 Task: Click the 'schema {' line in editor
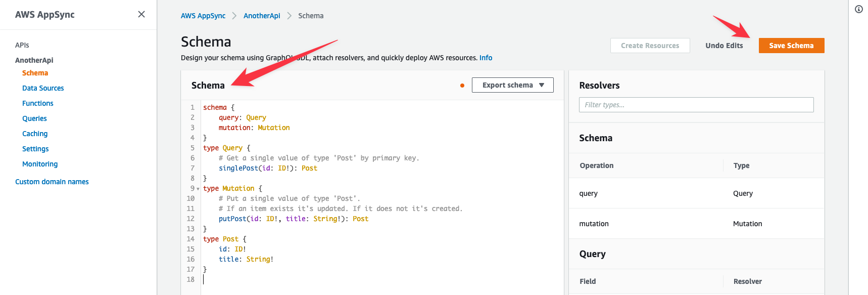tap(219, 107)
